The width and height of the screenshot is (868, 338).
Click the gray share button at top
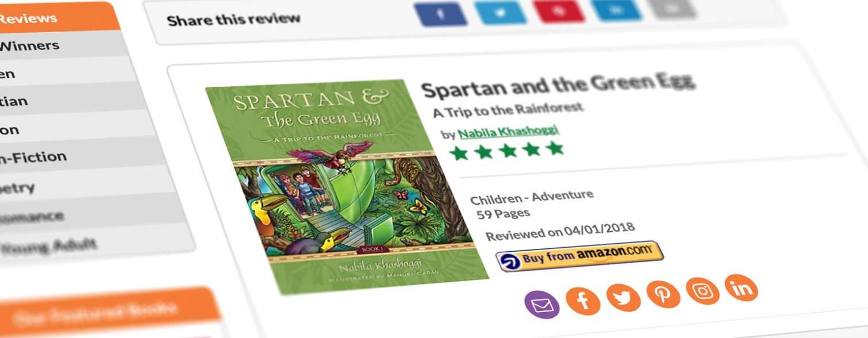pyautogui.click(x=672, y=8)
